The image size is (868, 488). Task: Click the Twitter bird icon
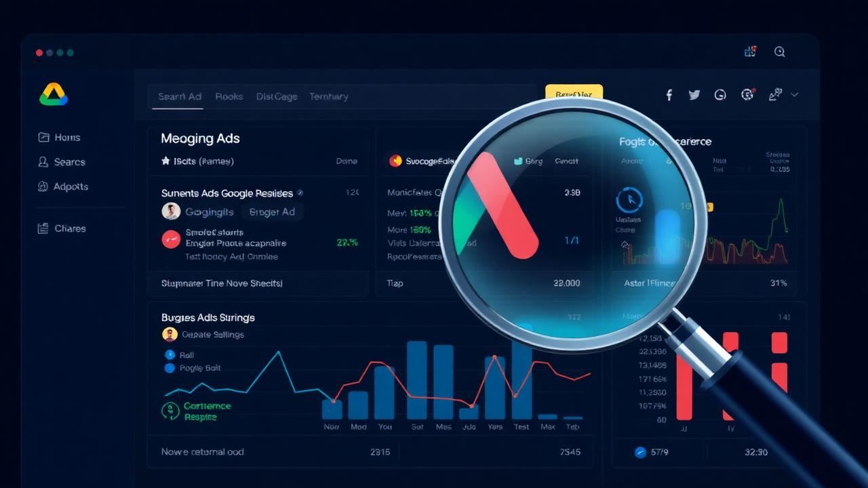click(694, 95)
